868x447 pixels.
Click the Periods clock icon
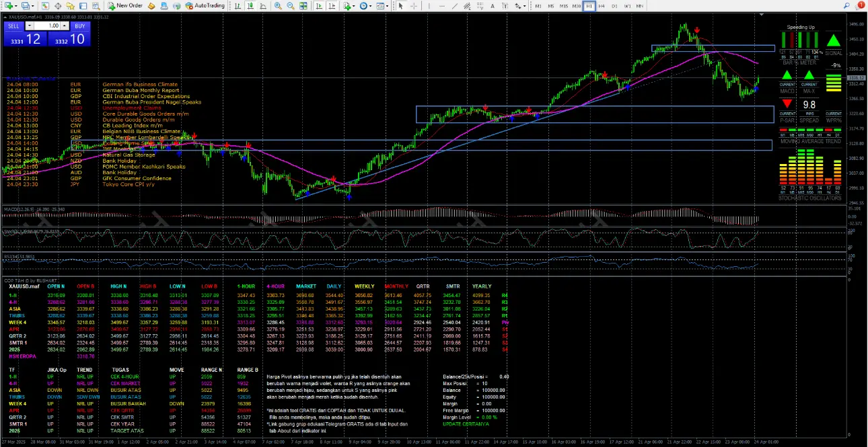pos(364,5)
